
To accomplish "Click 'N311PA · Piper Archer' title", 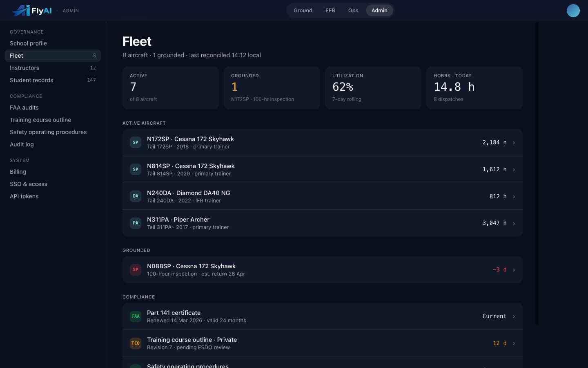I will point(178,220).
